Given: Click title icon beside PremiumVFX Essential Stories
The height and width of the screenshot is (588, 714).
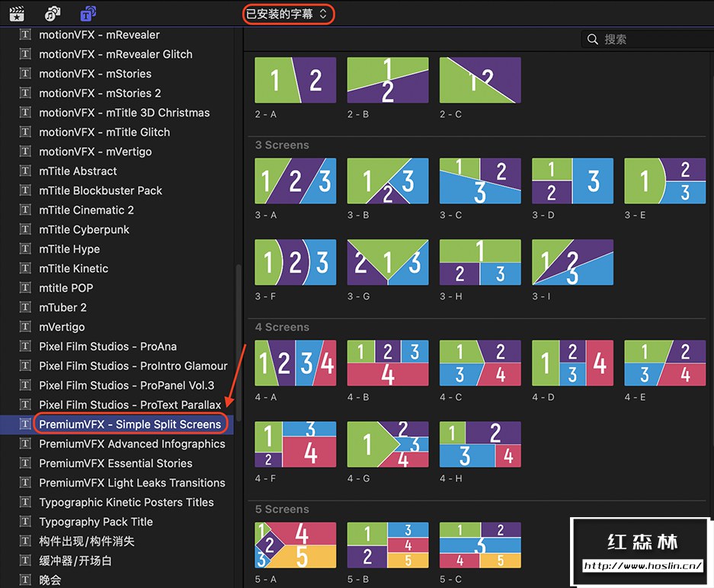Looking at the screenshot, I should (x=25, y=463).
